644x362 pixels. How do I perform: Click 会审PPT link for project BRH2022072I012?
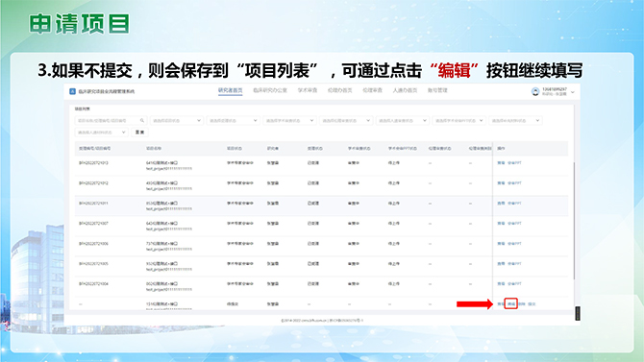click(x=514, y=183)
